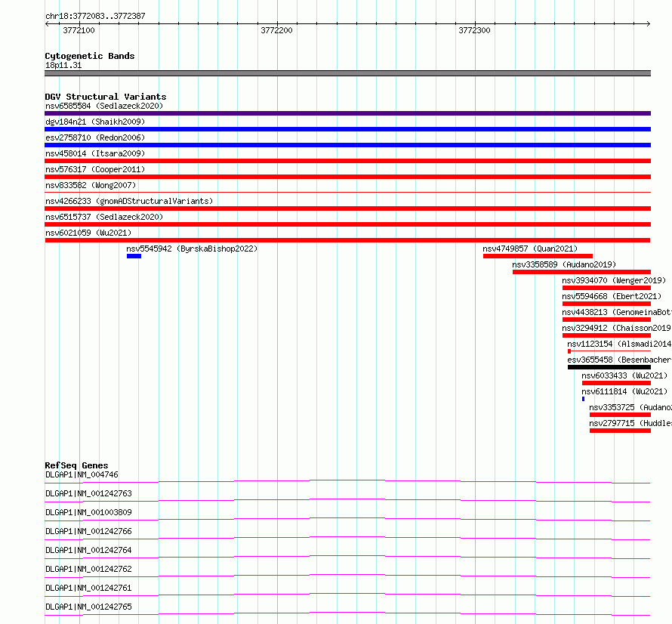Click the blue esv2758710 variant bar
The width and height of the screenshot is (672, 624).
coord(347,145)
